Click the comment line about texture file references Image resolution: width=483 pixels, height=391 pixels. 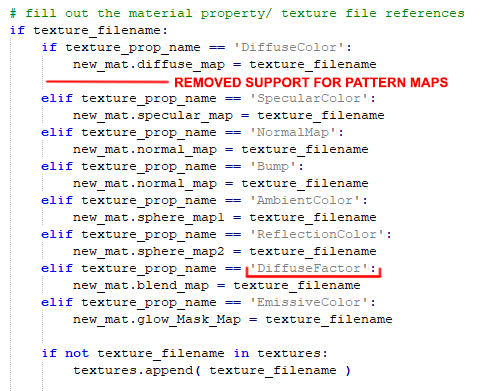point(237,13)
